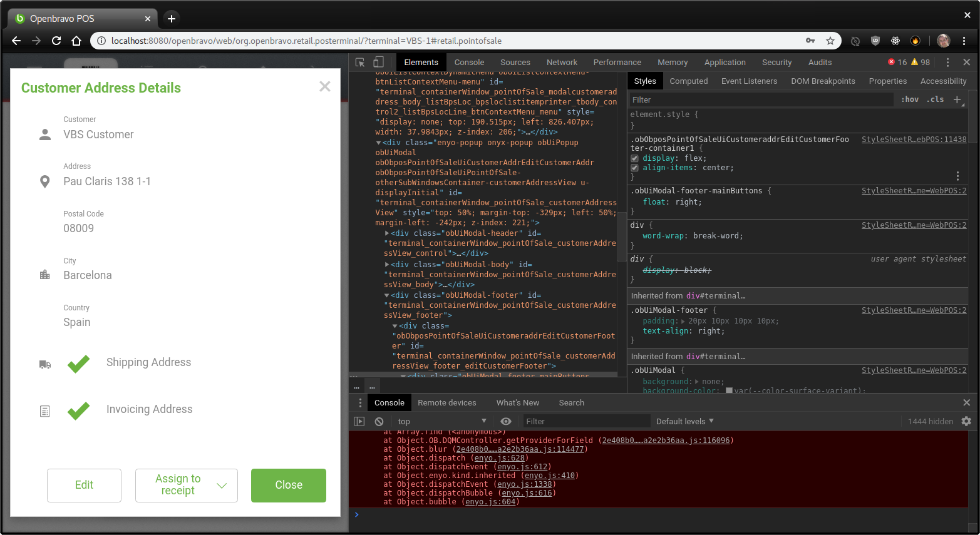
Task: Collapse the enyo-popup onyx-popup div node
Action: tap(378, 143)
